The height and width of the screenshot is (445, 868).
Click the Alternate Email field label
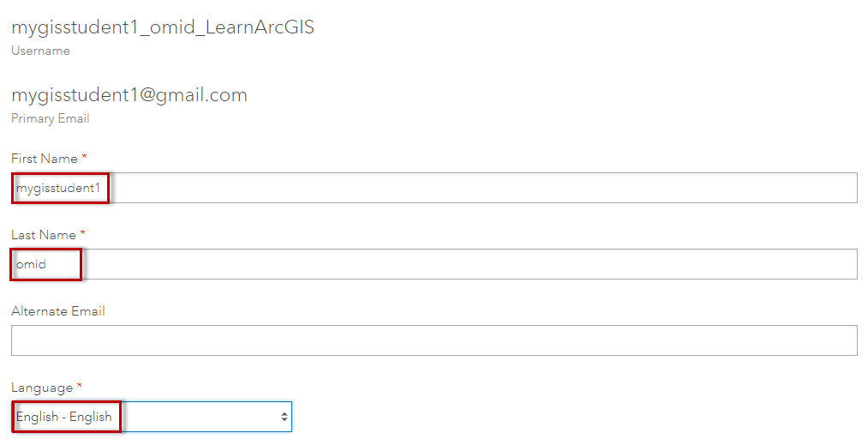coord(58,311)
